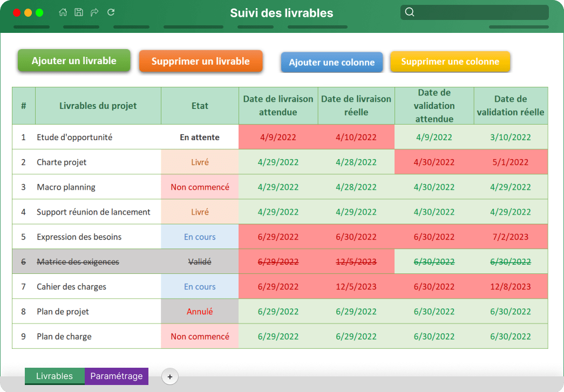The width and height of the screenshot is (564, 392).
Task: Click the En attente status cell
Action: (x=200, y=137)
